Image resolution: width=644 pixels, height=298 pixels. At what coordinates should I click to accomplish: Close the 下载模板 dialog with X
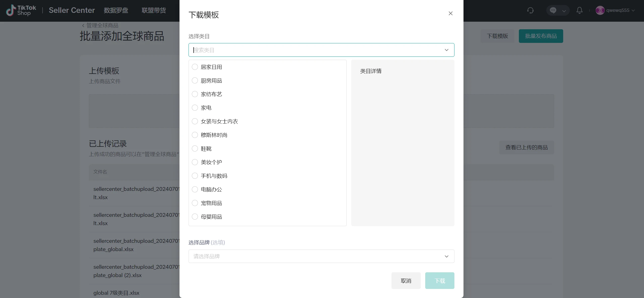click(450, 13)
